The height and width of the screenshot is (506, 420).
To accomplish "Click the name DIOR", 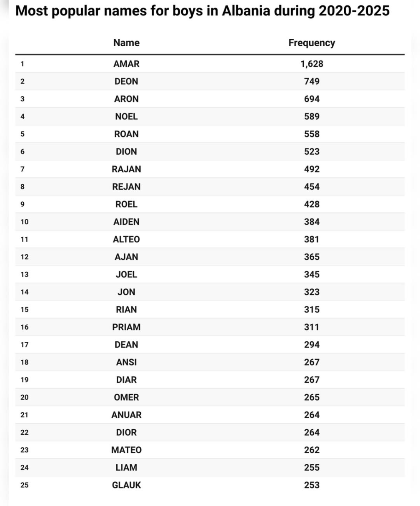I will 126,433.
